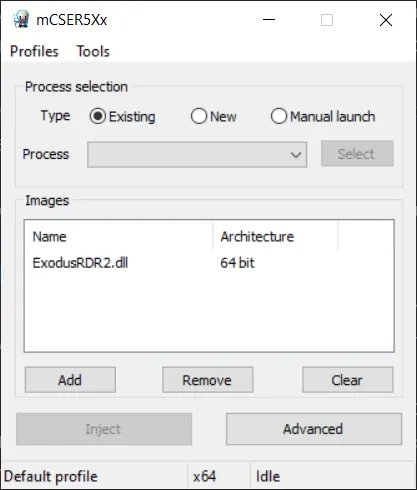The width and height of the screenshot is (417, 490).
Task: Close the mCSER5Xx window
Action: point(386,20)
